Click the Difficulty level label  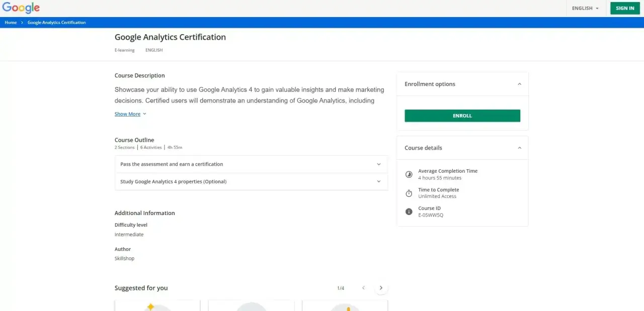pos(131,225)
